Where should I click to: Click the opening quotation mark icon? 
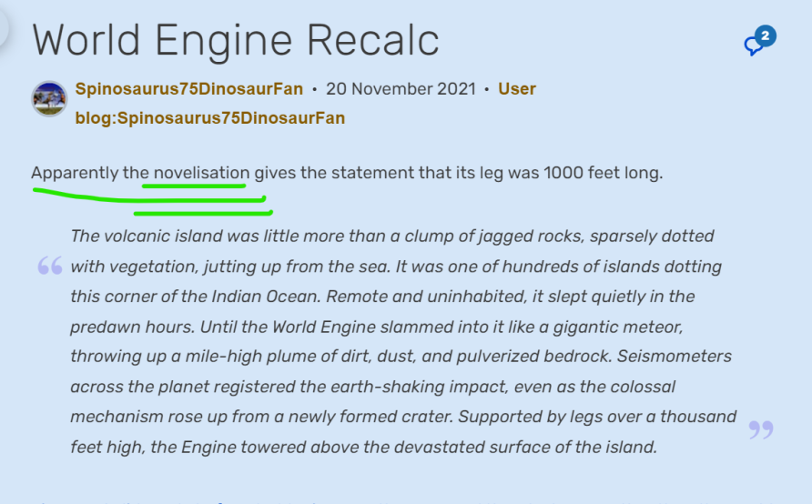point(50,266)
